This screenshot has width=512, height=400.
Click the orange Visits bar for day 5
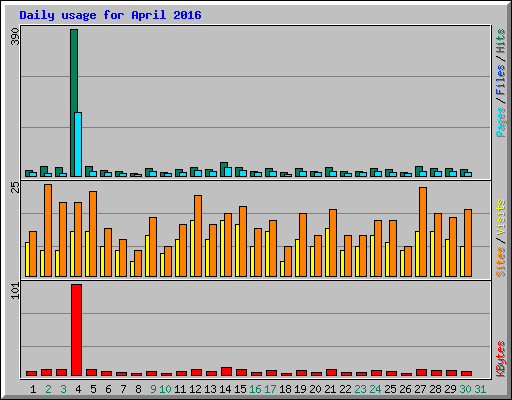93,234
